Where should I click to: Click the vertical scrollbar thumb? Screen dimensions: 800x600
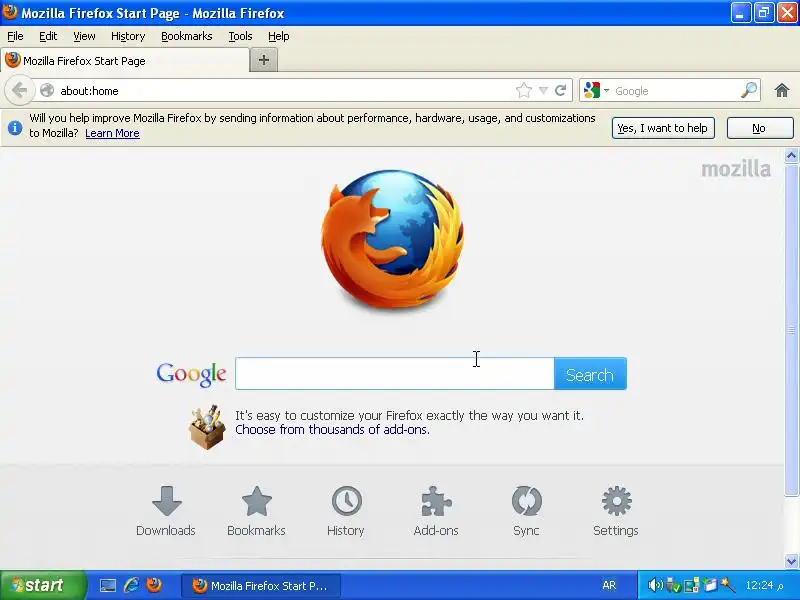click(x=791, y=330)
